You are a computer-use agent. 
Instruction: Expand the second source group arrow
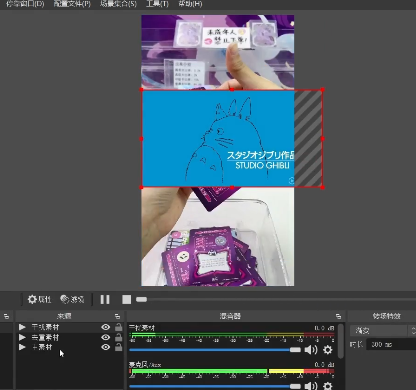[x=22, y=337]
